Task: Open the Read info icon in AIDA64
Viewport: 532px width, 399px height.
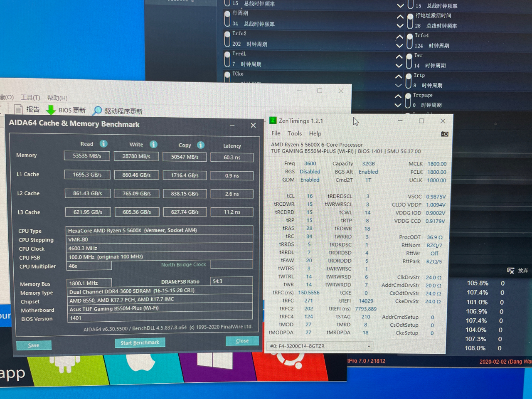Action: (103, 143)
